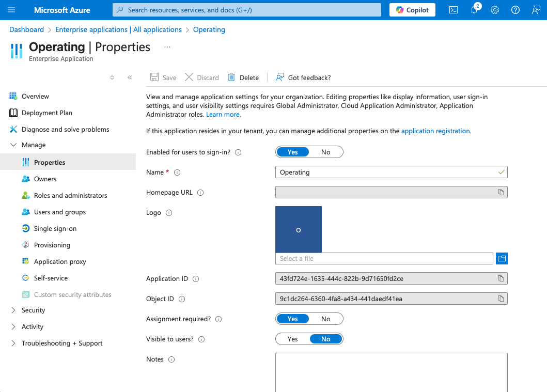Viewport: 547px width, 392px height.
Task: Click the Discard X icon
Action: pos(189,77)
